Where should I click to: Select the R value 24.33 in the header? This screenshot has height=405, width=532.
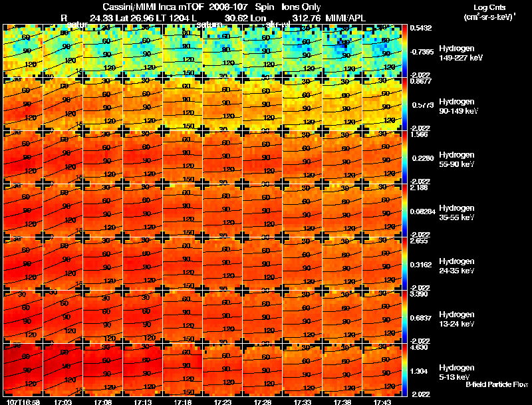tap(101, 18)
